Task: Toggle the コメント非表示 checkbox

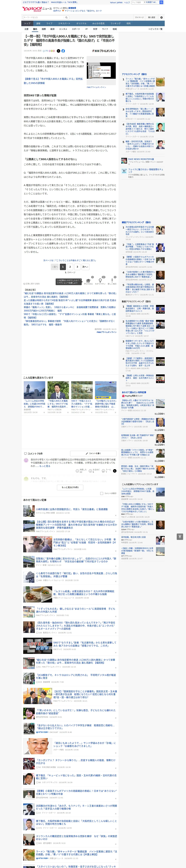Action: pyautogui.click(x=102, y=493)
